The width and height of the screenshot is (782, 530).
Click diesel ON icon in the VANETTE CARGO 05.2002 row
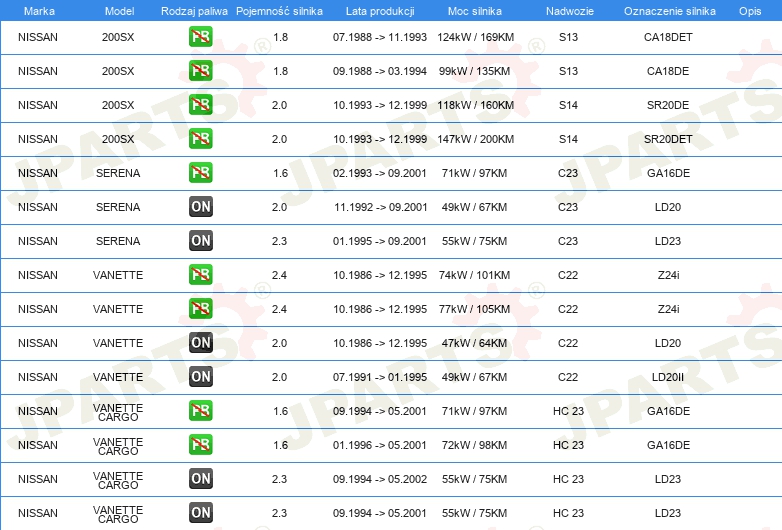tap(200, 479)
